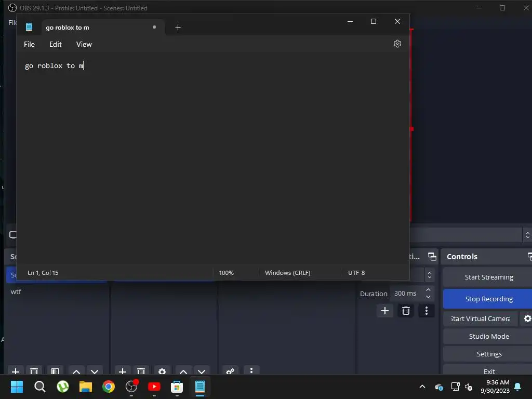
Task: Add a source in OBS Sources panel
Action: coord(123,371)
